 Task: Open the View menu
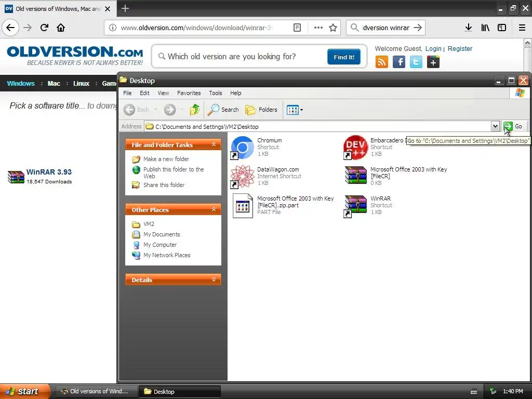tap(163, 93)
